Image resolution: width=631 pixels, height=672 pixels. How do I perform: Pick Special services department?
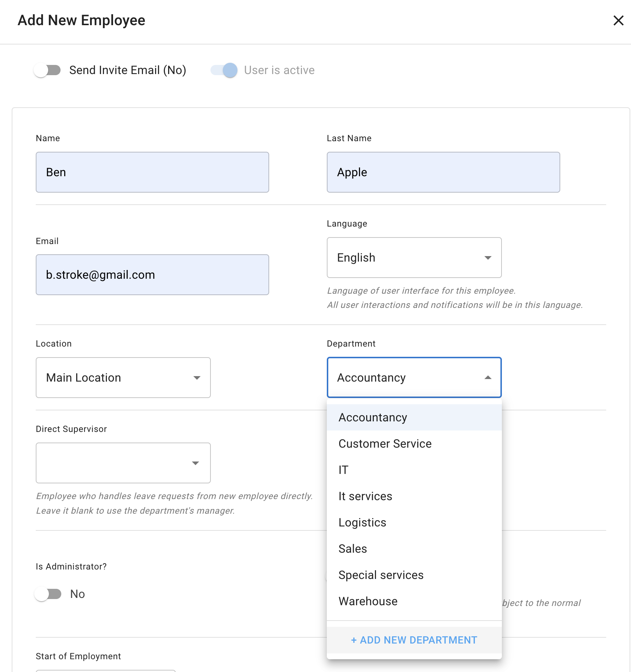coord(381,575)
